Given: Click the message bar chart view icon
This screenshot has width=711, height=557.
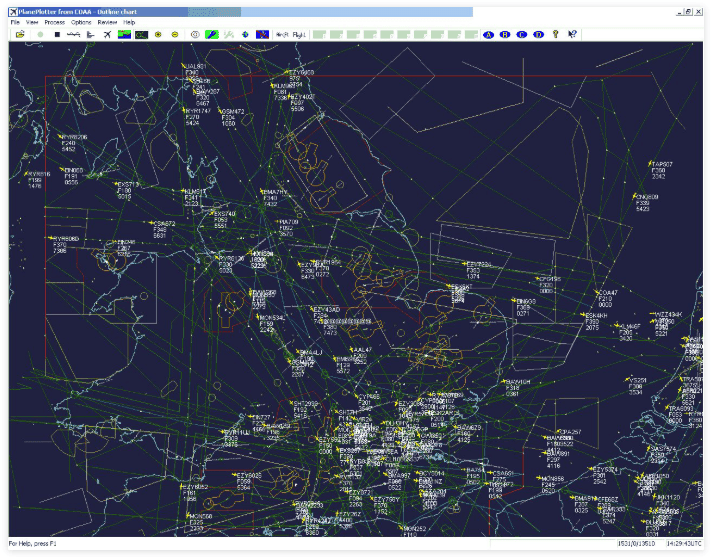Looking at the screenshot, I should 91,34.
